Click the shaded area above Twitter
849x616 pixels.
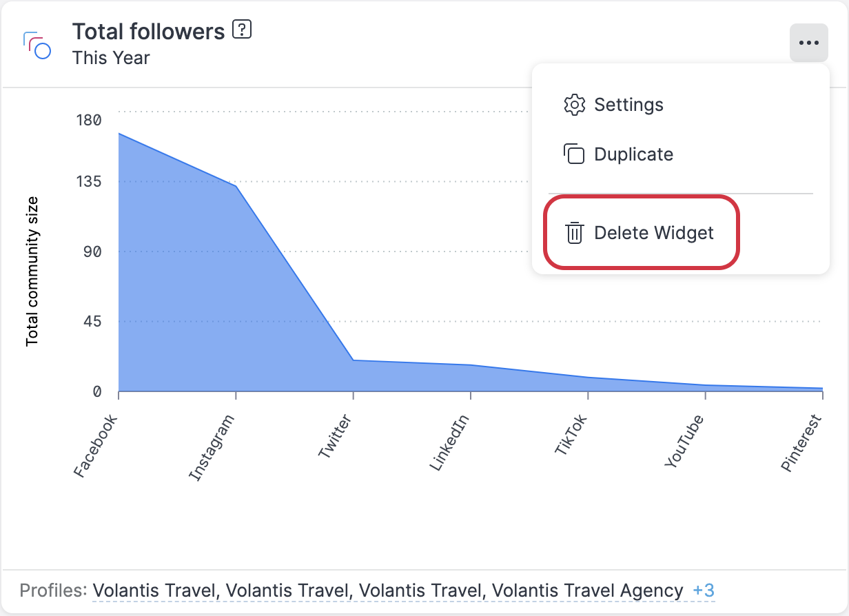coord(354,376)
